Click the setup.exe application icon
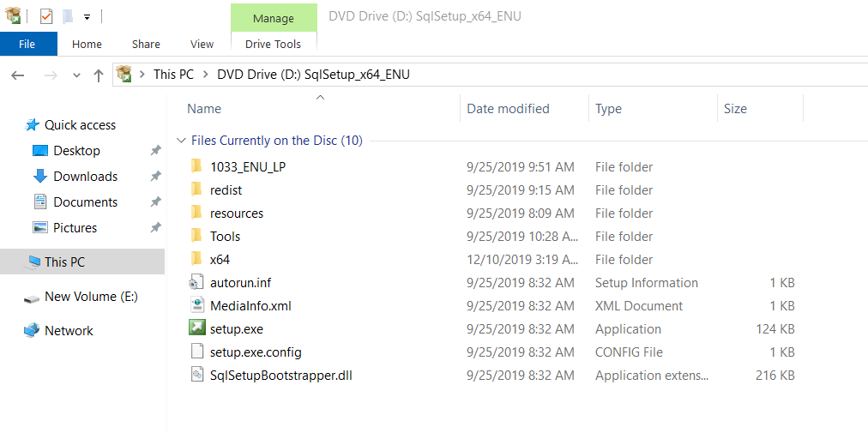The height and width of the screenshot is (433, 868). click(196, 328)
